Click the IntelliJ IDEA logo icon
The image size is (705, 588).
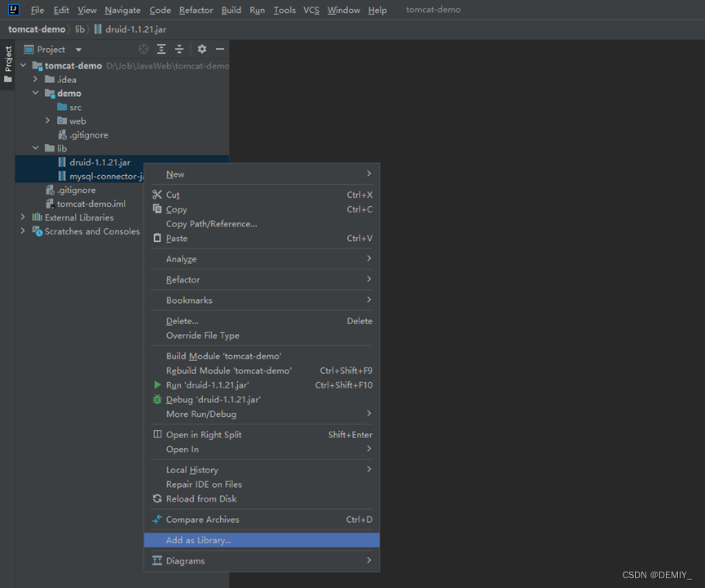click(x=14, y=10)
